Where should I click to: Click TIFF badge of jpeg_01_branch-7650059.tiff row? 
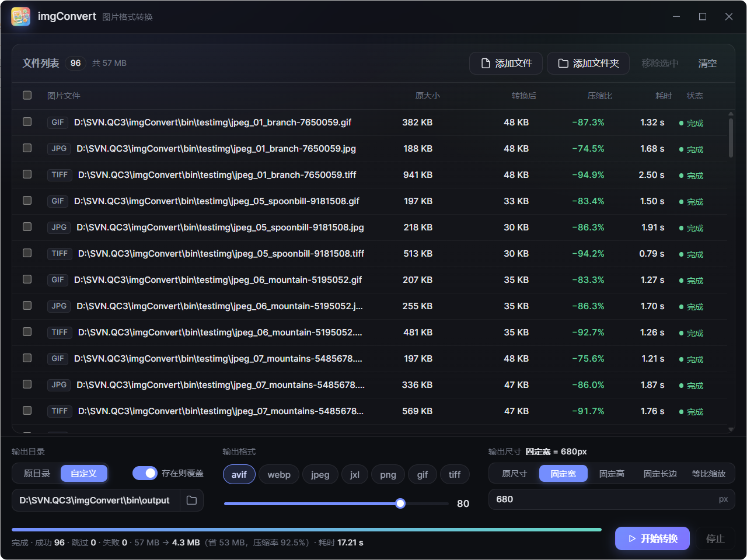coord(60,175)
